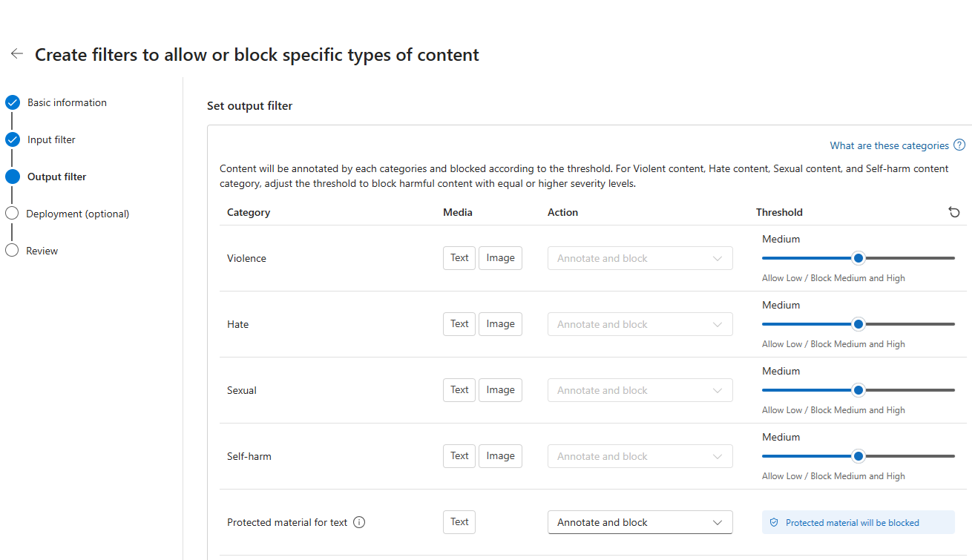This screenshot has height=560, width=972.
Task: Click the help icon beside categories link
Action: click(x=959, y=145)
